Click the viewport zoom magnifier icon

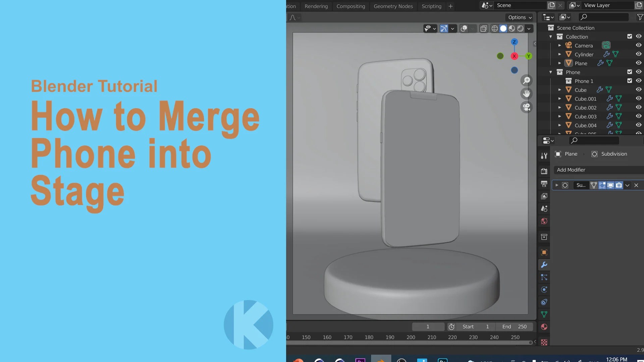(x=526, y=80)
